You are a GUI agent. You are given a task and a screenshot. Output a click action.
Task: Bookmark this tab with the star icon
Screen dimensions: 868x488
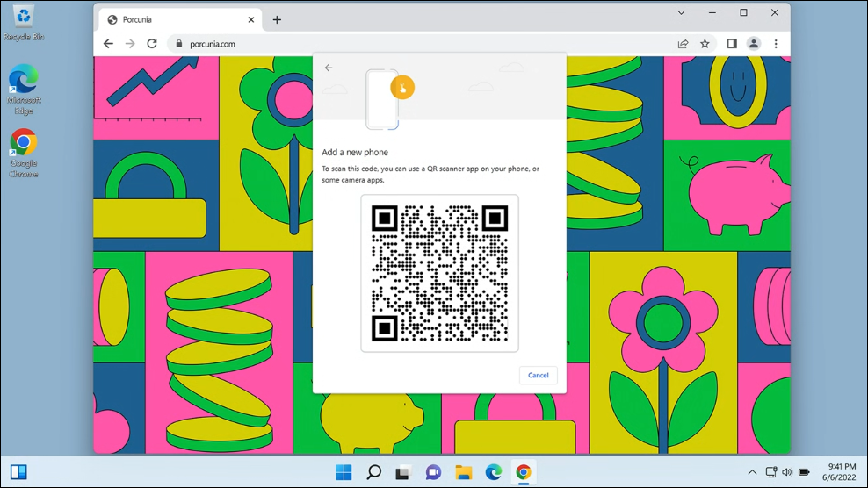[705, 44]
